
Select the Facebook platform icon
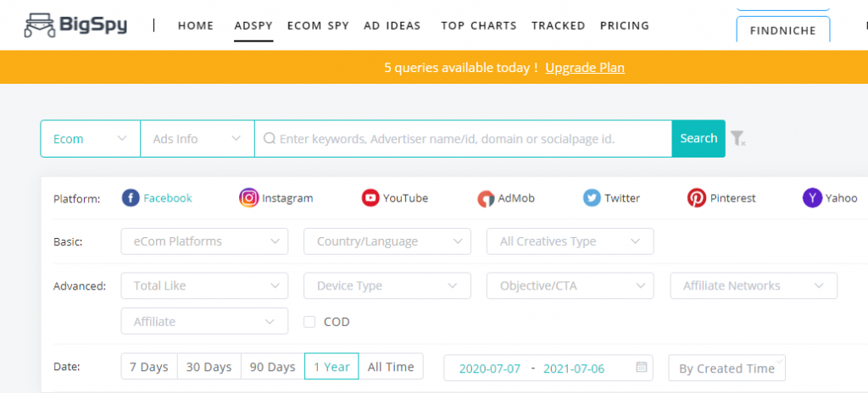(x=131, y=197)
